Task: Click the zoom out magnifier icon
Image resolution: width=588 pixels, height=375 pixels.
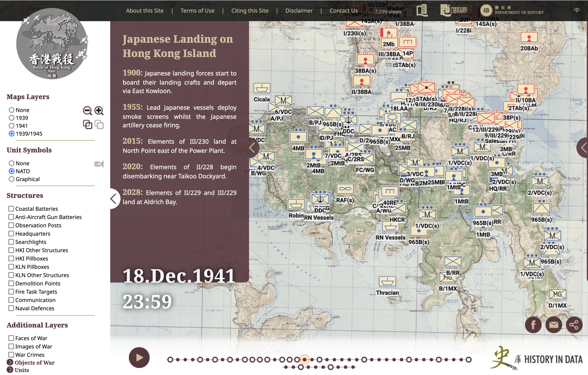Action: pos(87,111)
